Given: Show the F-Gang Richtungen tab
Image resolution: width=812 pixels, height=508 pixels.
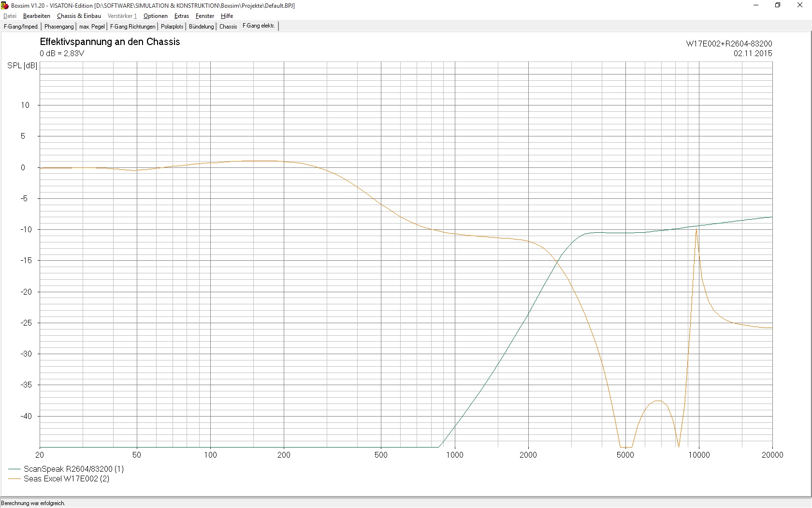Looking at the screenshot, I should click(133, 27).
